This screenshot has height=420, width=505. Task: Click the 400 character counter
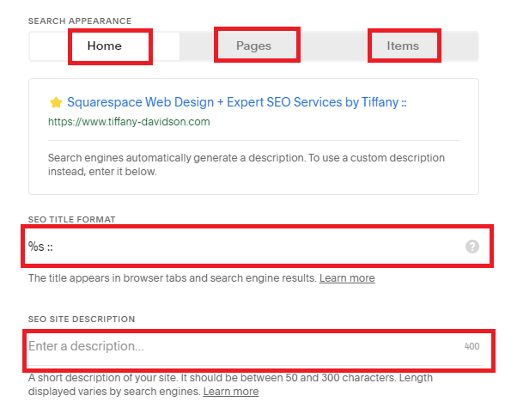tap(472, 347)
